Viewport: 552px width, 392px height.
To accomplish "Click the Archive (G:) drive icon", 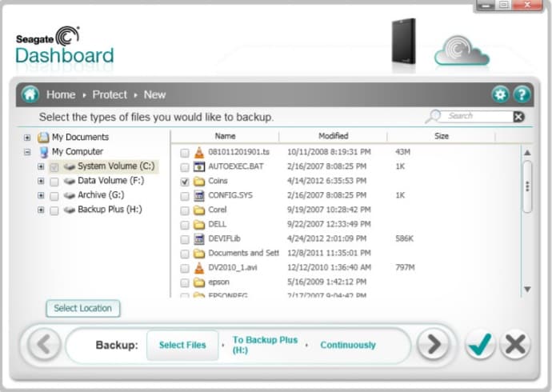I will pyautogui.click(x=70, y=195).
